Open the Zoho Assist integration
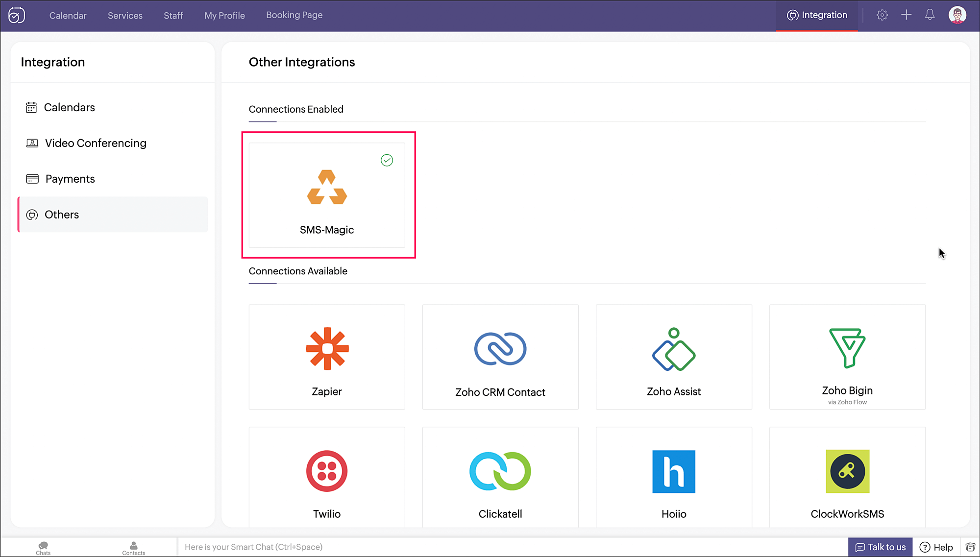 point(674,357)
